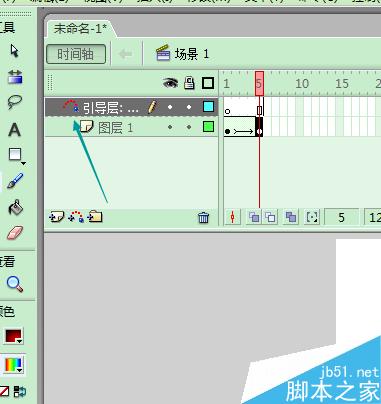381x404 pixels.
Task: Toggle visibility dot of 图层 1
Action: (170, 127)
